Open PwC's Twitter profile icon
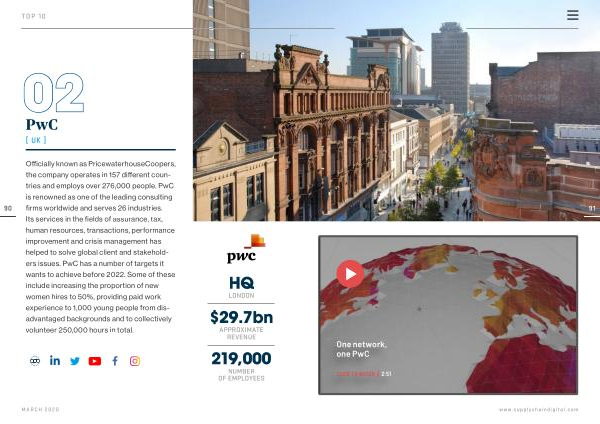The image size is (600, 424). click(75, 361)
